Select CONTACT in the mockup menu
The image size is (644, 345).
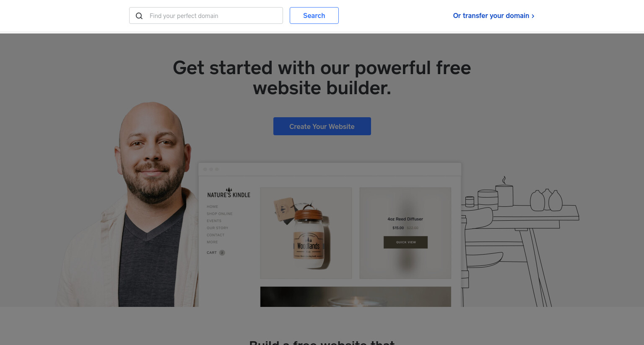click(x=216, y=235)
